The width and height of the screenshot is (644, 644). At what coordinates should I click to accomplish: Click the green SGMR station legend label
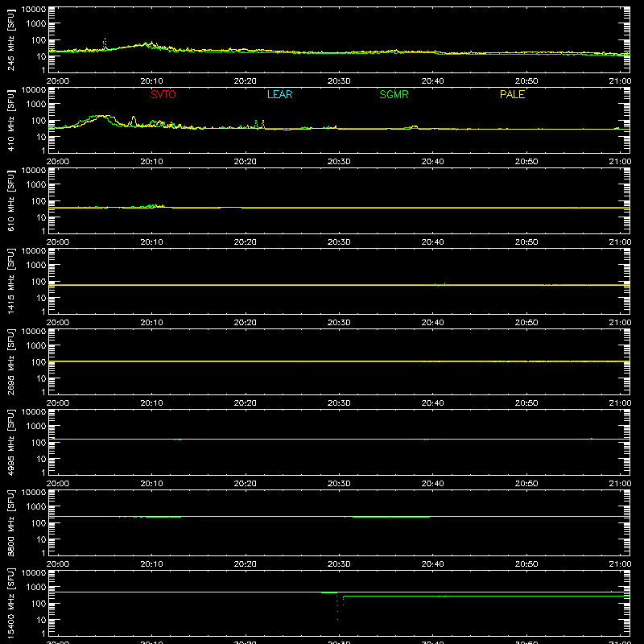(394, 94)
